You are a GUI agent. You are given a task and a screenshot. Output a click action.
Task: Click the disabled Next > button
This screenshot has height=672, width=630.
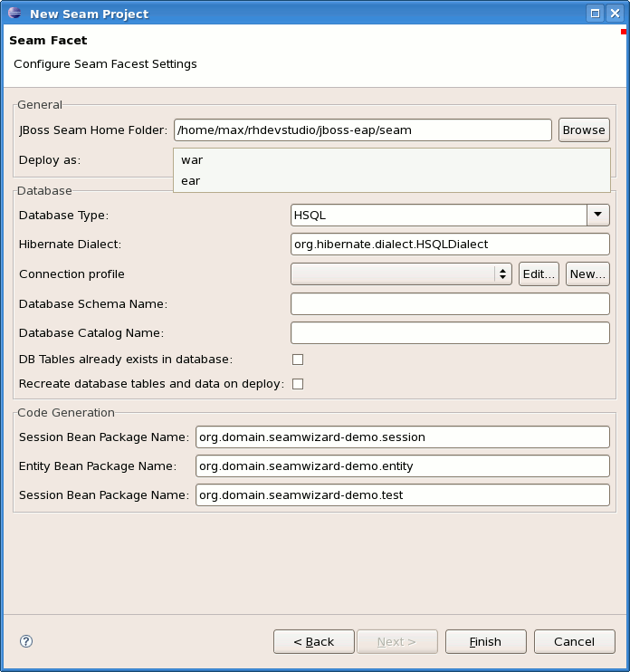pyautogui.click(x=397, y=641)
